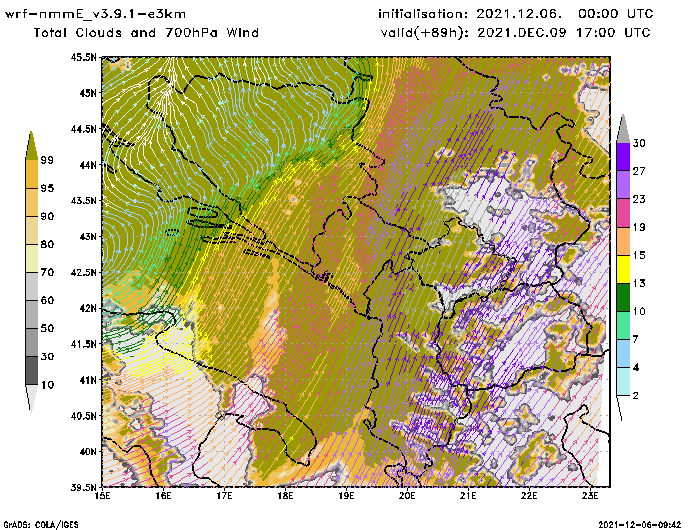Click the cloud legend swatch between 70 and 80
Image resolution: width=700 pixels, height=530 pixels.
coord(31,258)
